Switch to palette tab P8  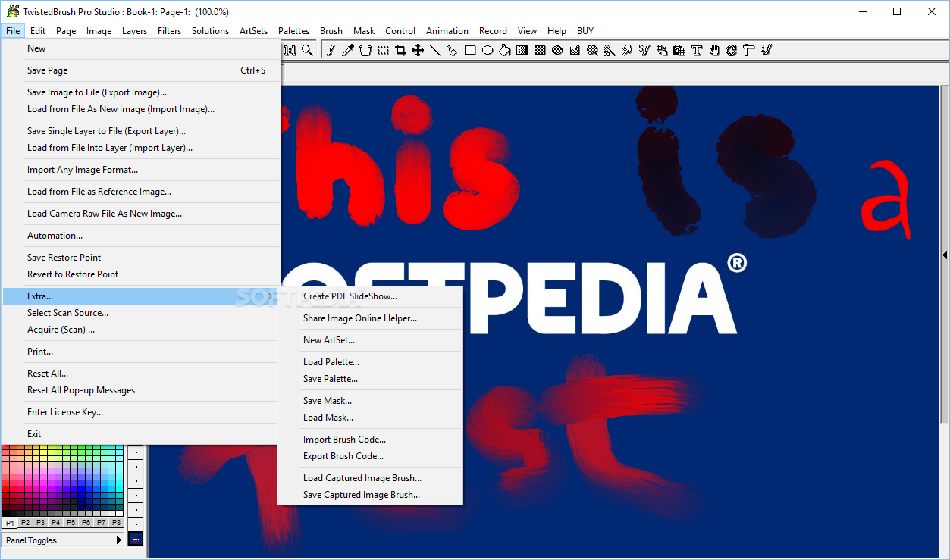116,523
